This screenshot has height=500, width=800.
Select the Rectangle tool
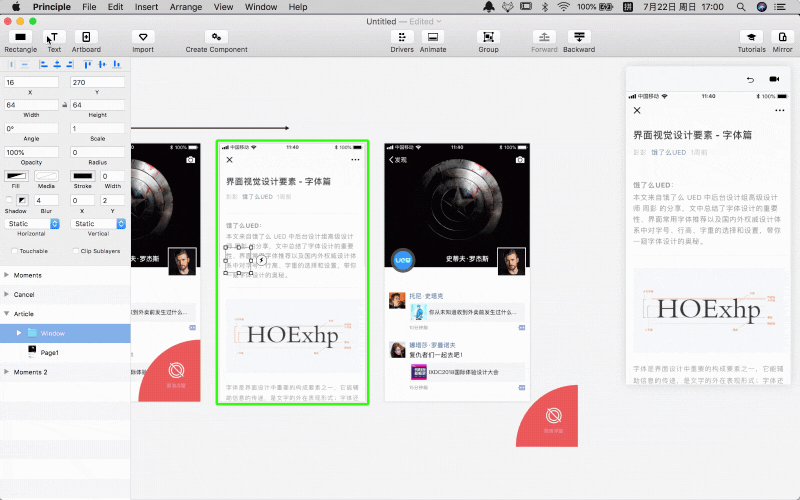(20, 37)
